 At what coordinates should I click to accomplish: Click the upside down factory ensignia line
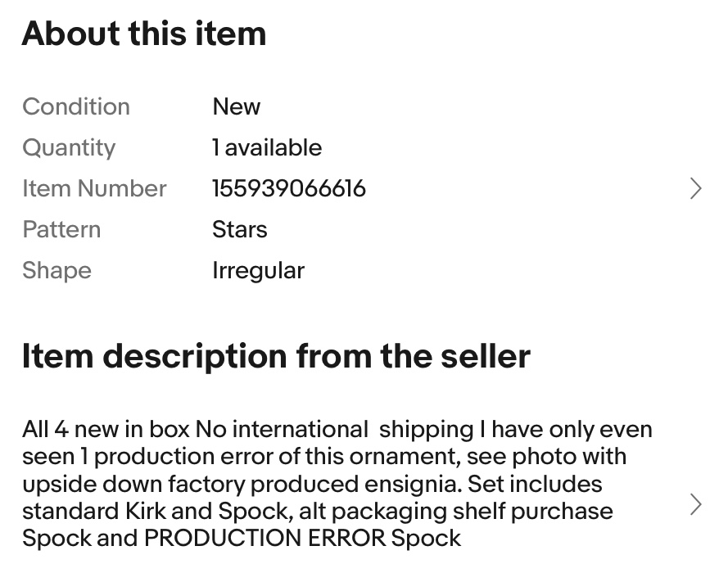point(311,484)
